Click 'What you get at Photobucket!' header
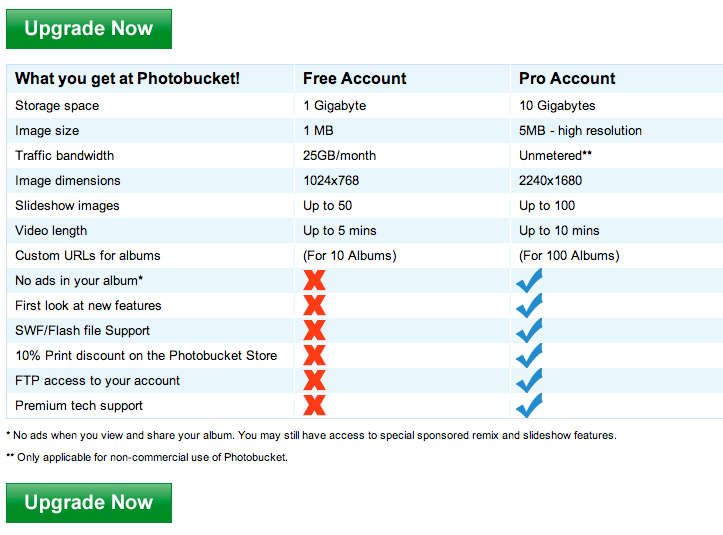Viewport: 723px width, 535px height. point(127,79)
